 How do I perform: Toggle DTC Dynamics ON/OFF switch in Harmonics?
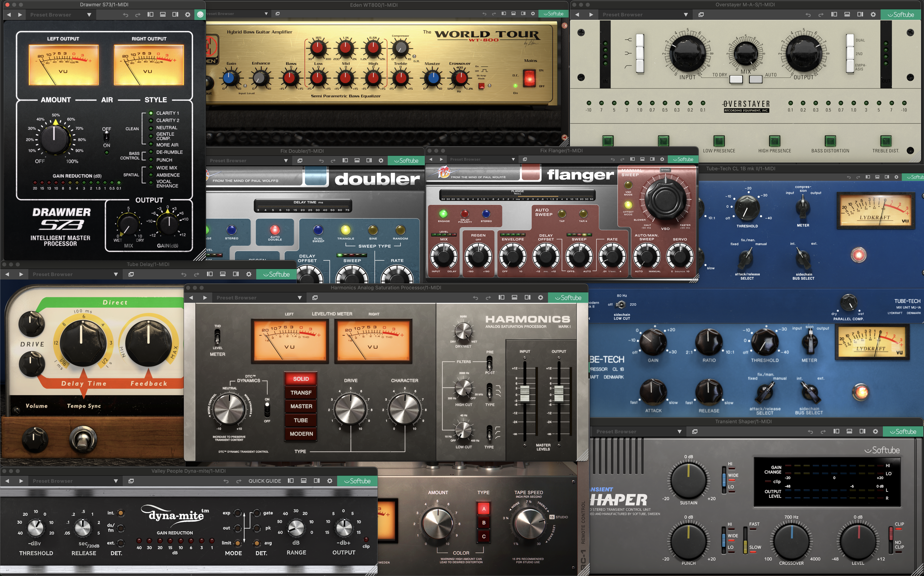tap(267, 410)
